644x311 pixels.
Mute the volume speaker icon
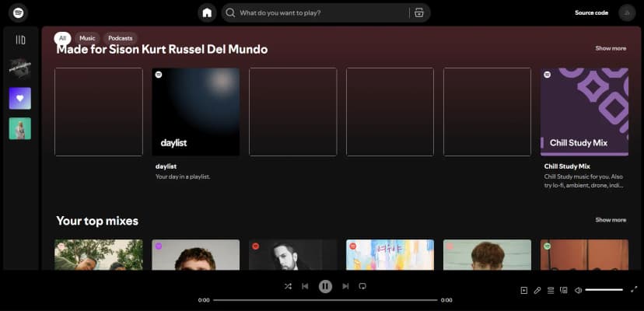(x=578, y=291)
